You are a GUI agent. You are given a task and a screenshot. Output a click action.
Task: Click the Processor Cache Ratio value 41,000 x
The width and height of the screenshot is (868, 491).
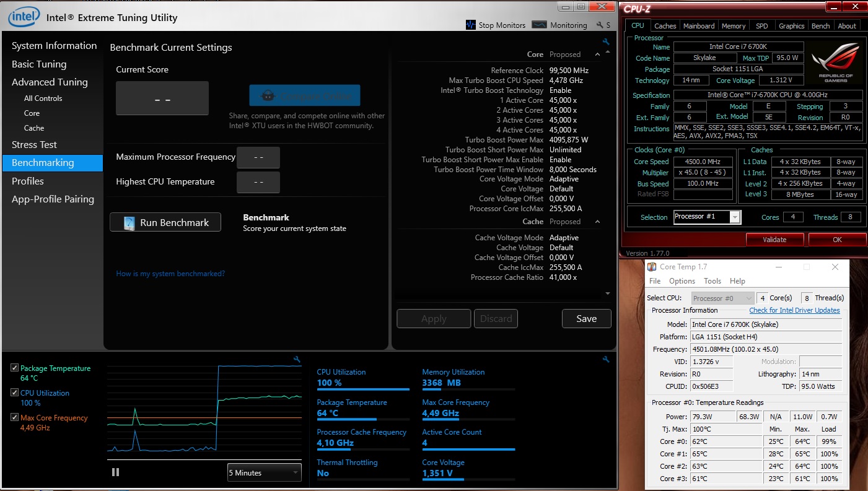[563, 277]
